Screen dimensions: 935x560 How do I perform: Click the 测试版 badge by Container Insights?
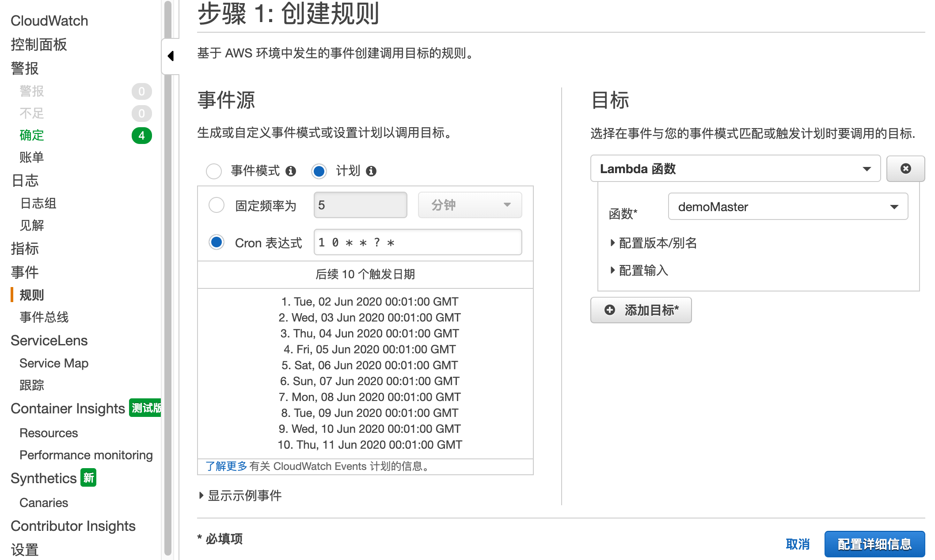(146, 408)
